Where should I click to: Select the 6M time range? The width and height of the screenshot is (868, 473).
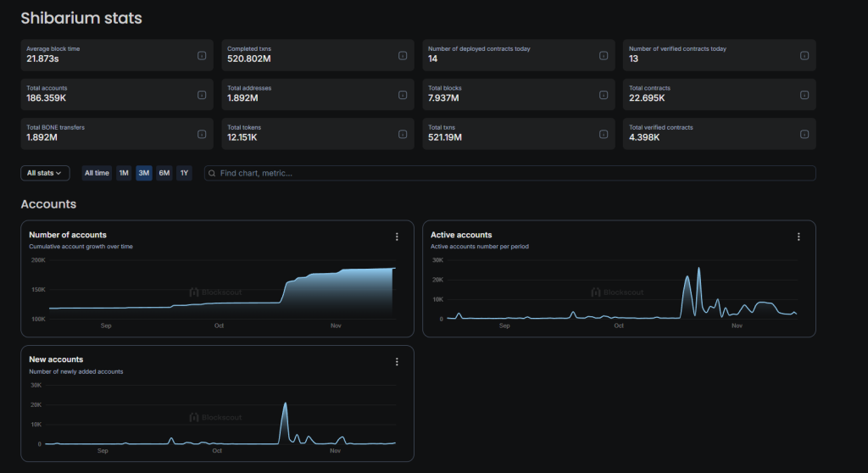tap(164, 173)
